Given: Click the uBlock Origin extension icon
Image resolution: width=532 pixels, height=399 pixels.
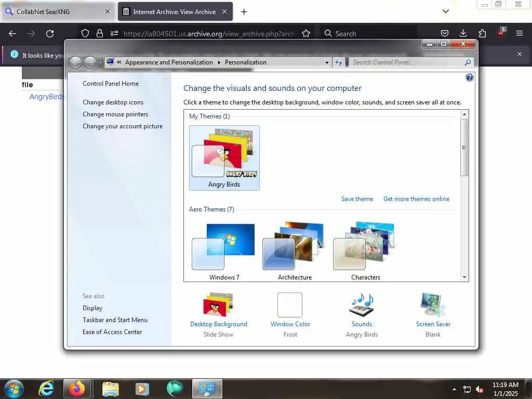Looking at the screenshot, I should (x=501, y=33).
